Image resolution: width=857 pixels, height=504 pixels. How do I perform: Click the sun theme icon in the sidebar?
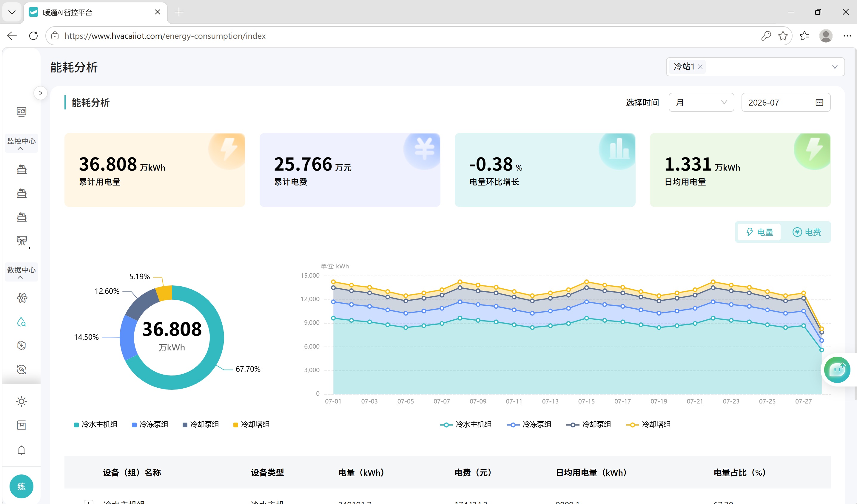click(21, 401)
